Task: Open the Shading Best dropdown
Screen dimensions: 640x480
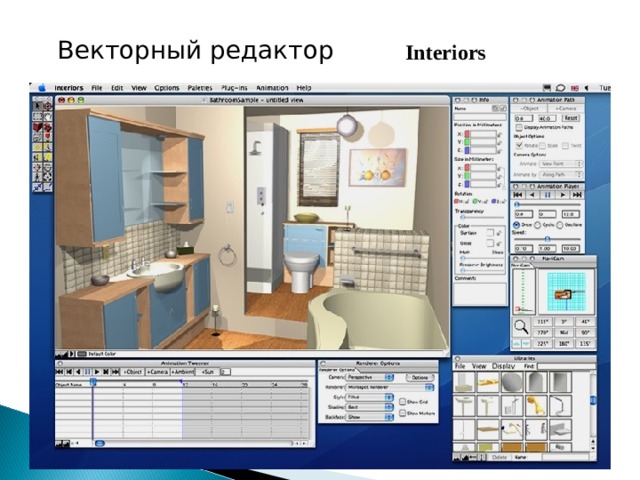Action: click(x=370, y=407)
